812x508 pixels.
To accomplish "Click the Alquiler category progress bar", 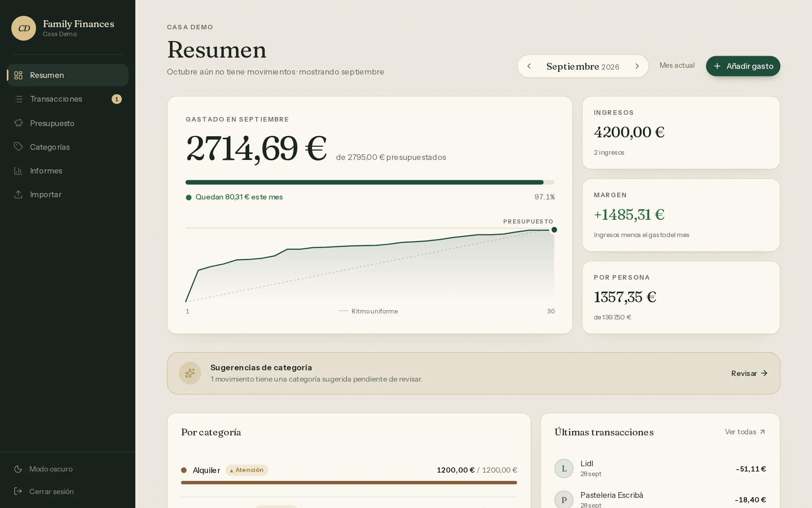I will [x=349, y=482].
